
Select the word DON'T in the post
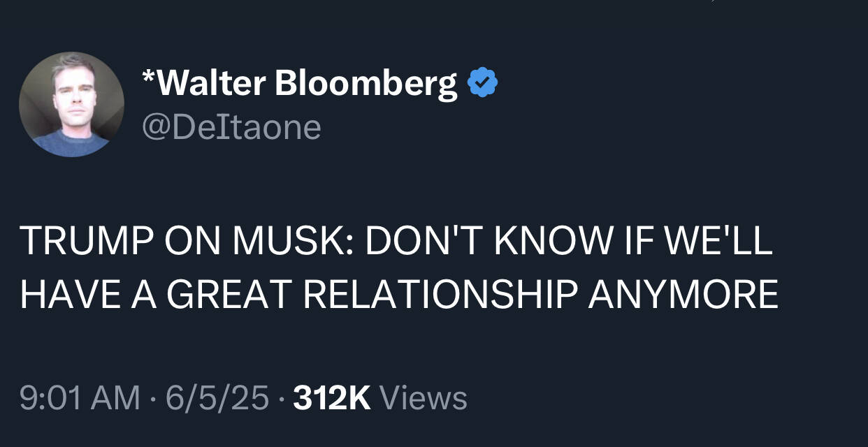(x=425, y=241)
